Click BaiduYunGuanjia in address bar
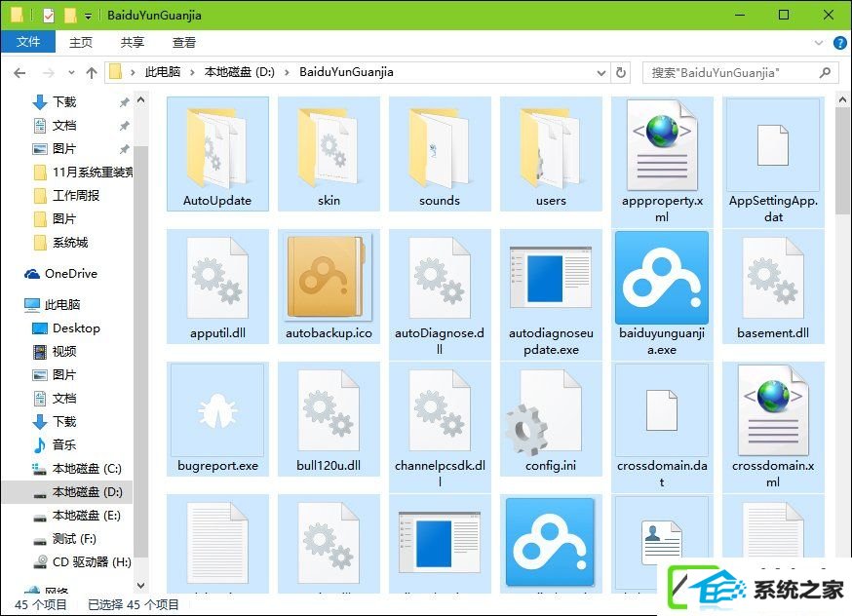The width and height of the screenshot is (852, 616). tap(346, 72)
